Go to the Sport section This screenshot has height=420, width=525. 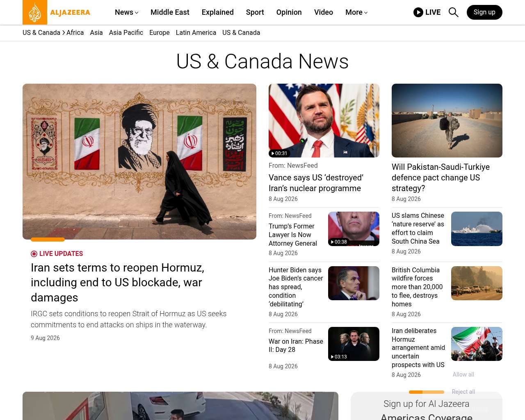[255, 12]
